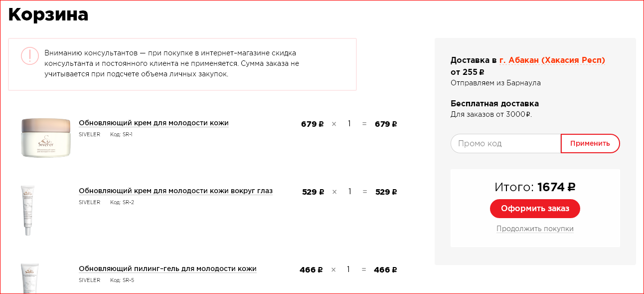
Task: Click the red 'Оформить заказ' button
Action: coord(535,209)
